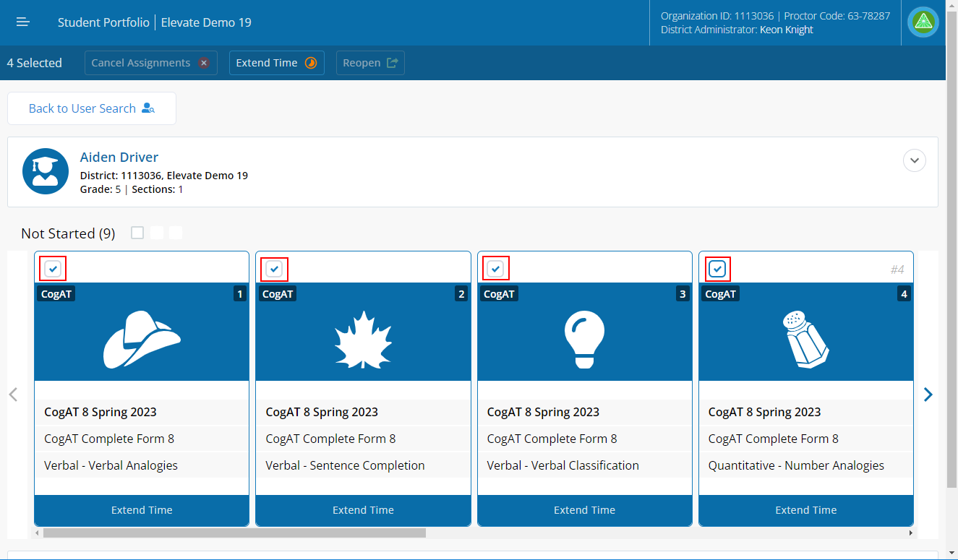Show next cards with the right arrow

click(x=928, y=395)
